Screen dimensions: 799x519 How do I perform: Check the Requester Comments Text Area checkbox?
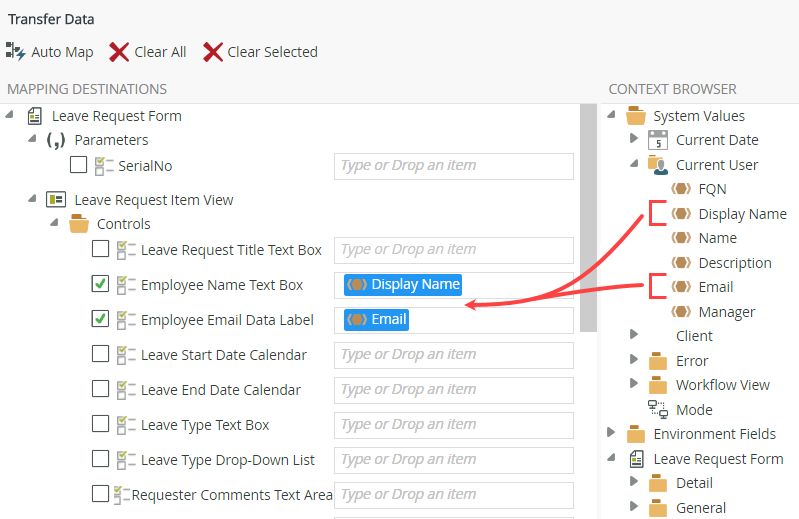pyautogui.click(x=100, y=494)
